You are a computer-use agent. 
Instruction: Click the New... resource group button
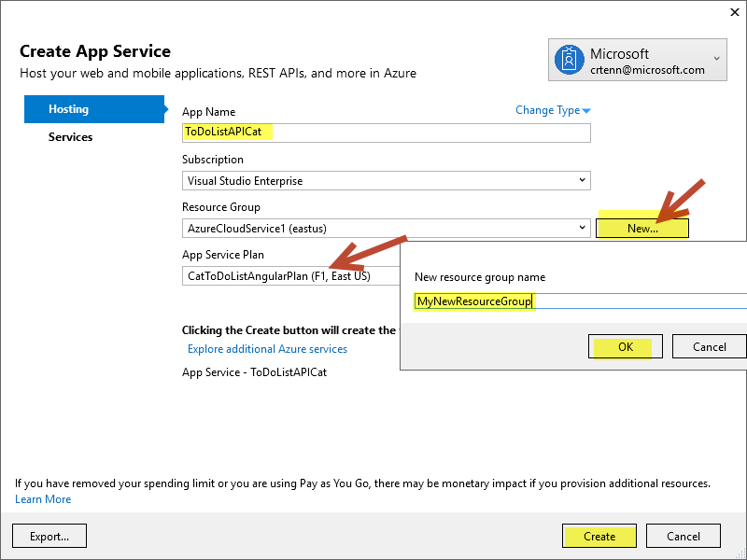pyautogui.click(x=641, y=228)
